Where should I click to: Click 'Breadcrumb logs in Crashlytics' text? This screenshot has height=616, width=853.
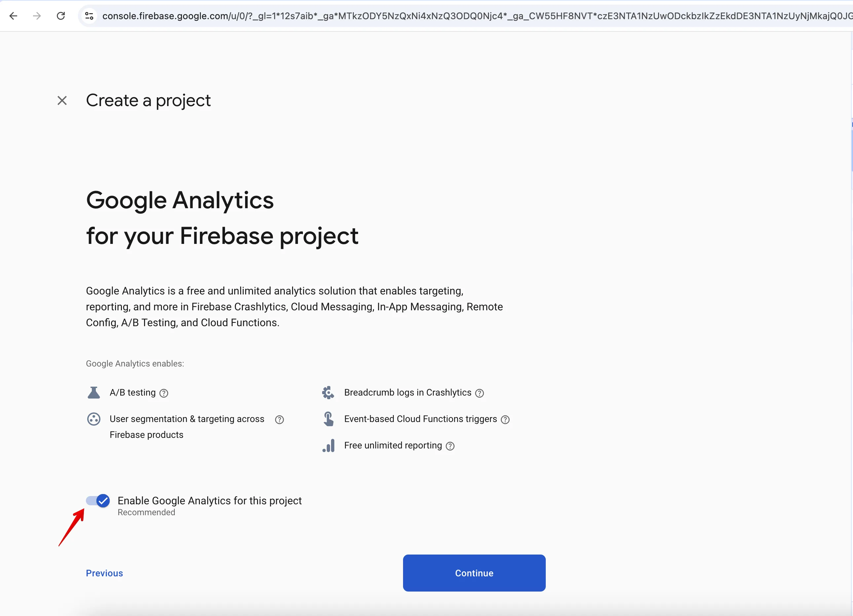[407, 393]
